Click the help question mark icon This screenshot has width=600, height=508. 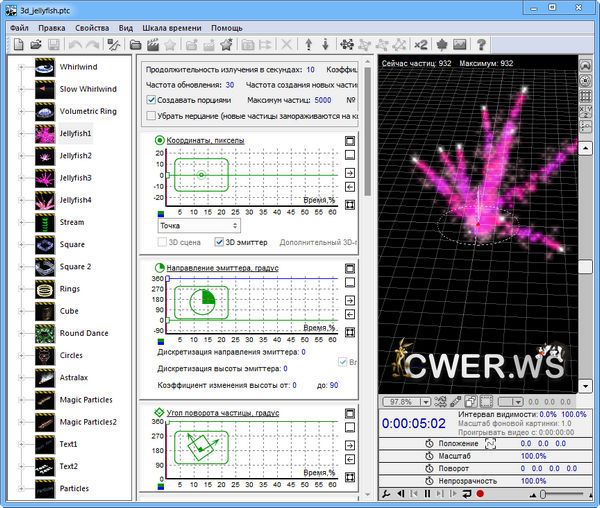(481, 45)
